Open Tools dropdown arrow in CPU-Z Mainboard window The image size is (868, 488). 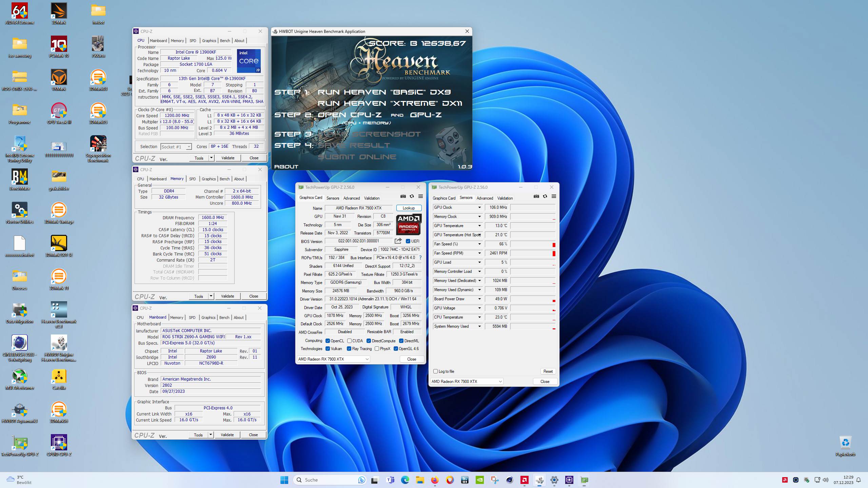pos(211,435)
